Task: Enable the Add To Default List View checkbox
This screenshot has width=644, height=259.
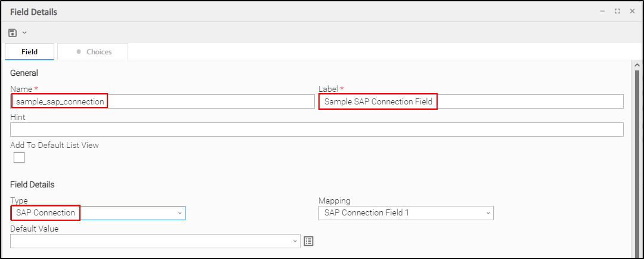Action: click(19, 158)
